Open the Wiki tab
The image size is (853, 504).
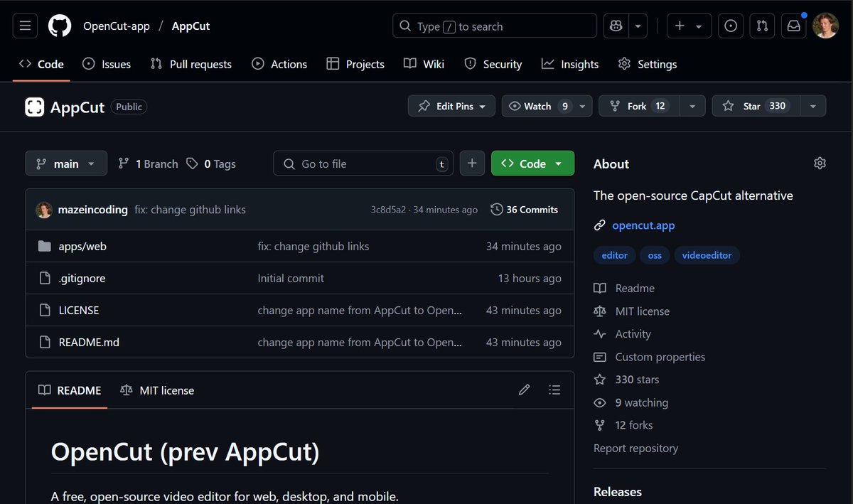[424, 64]
